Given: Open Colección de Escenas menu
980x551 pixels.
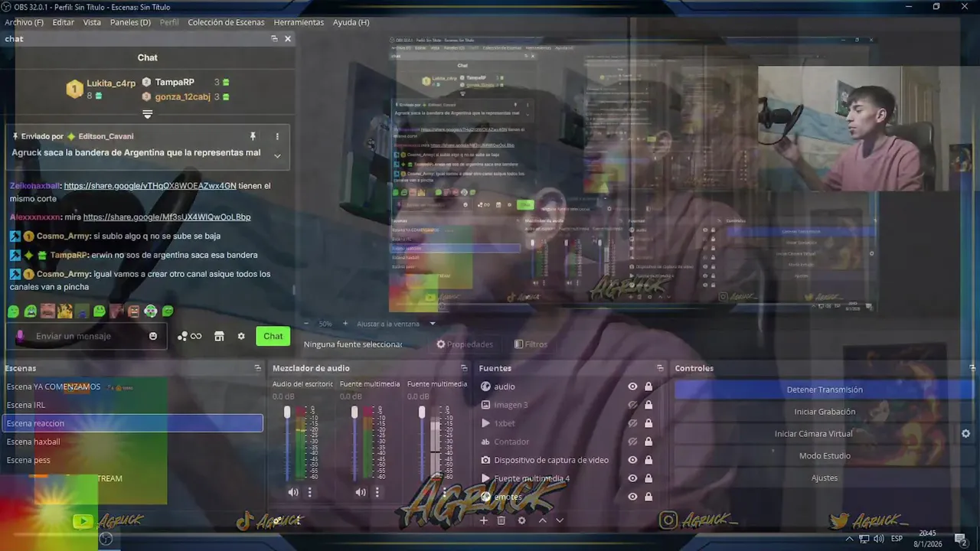Looking at the screenshot, I should [226, 22].
